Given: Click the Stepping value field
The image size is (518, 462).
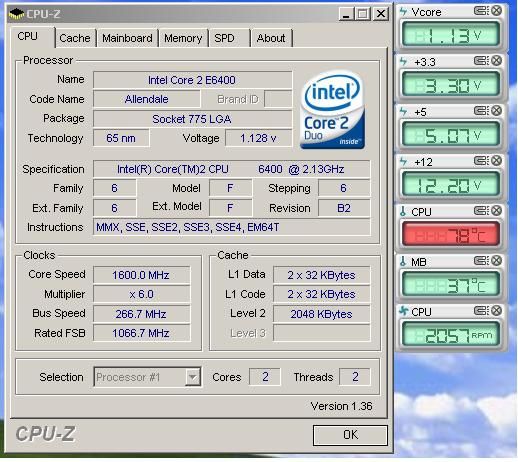Looking at the screenshot, I should pyautogui.click(x=344, y=188).
